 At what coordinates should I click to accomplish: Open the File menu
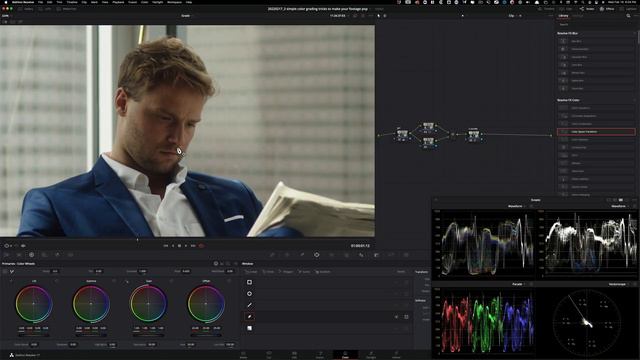[40, 2]
